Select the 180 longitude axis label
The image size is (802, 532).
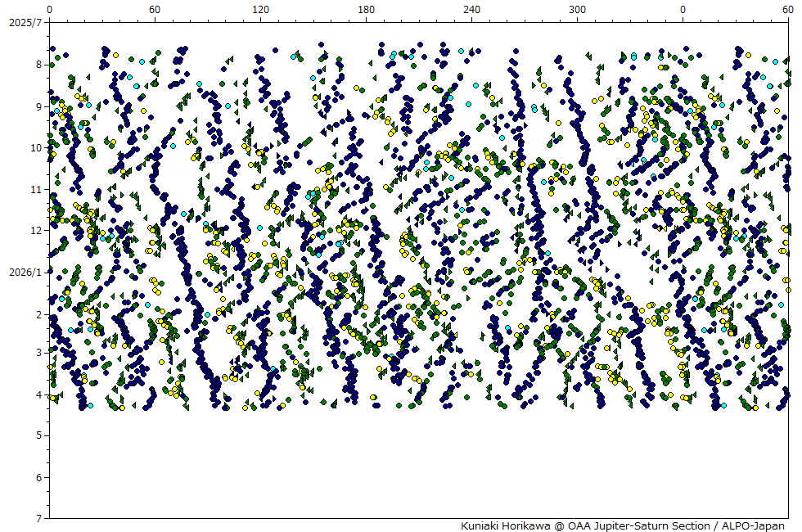click(x=366, y=9)
